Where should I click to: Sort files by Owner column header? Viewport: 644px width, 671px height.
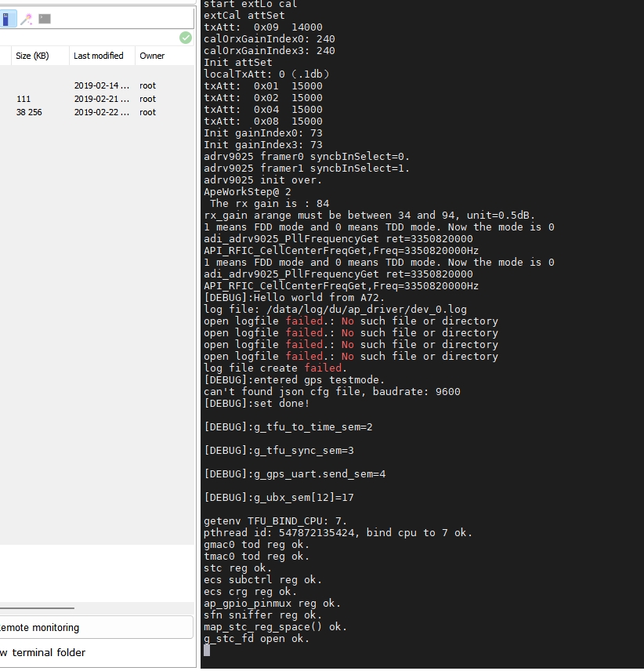(x=152, y=56)
